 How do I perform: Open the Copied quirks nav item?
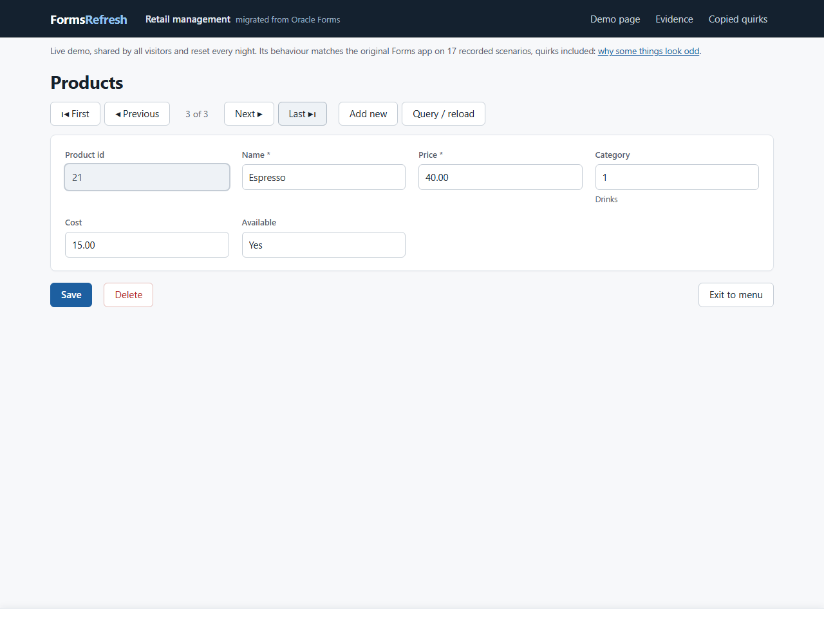[738, 19]
